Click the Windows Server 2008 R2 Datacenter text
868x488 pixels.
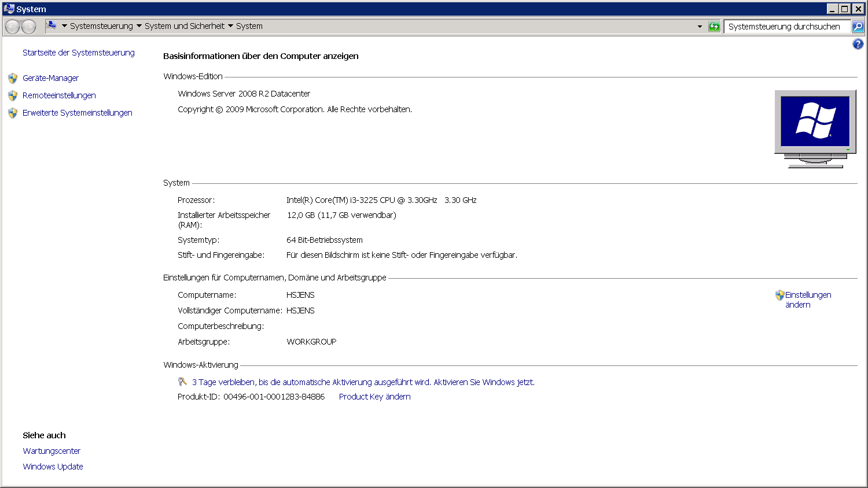(244, 94)
